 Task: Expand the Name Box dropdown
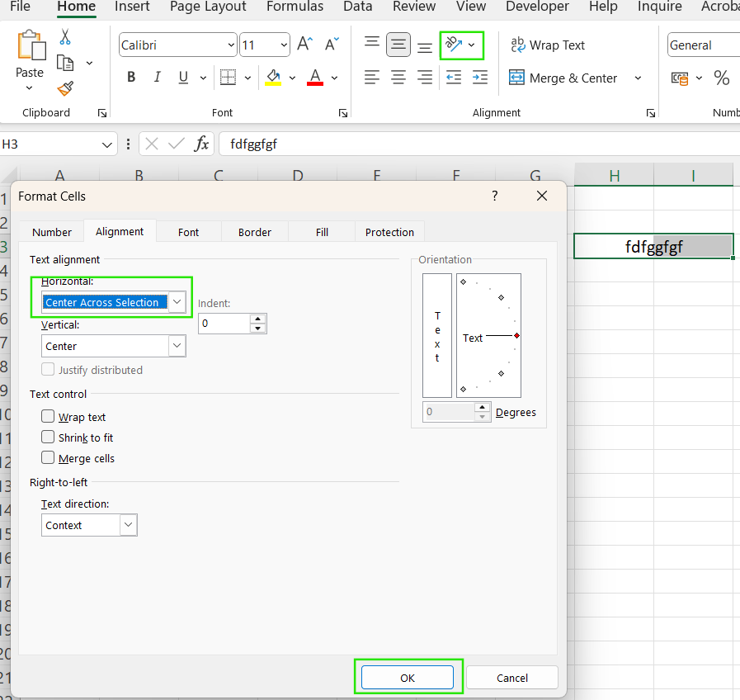(107, 144)
